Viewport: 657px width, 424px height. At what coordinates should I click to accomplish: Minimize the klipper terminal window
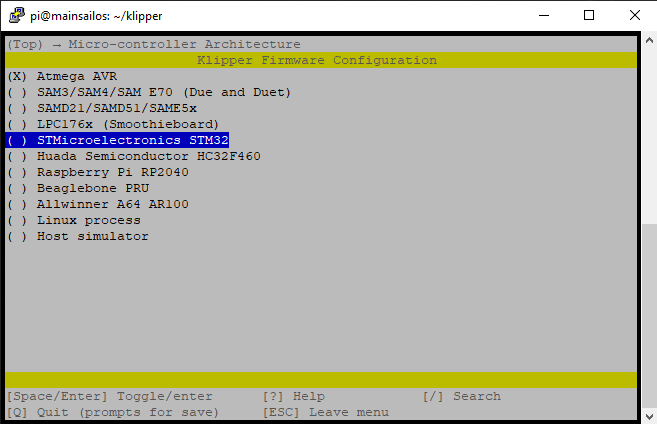(544, 16)
